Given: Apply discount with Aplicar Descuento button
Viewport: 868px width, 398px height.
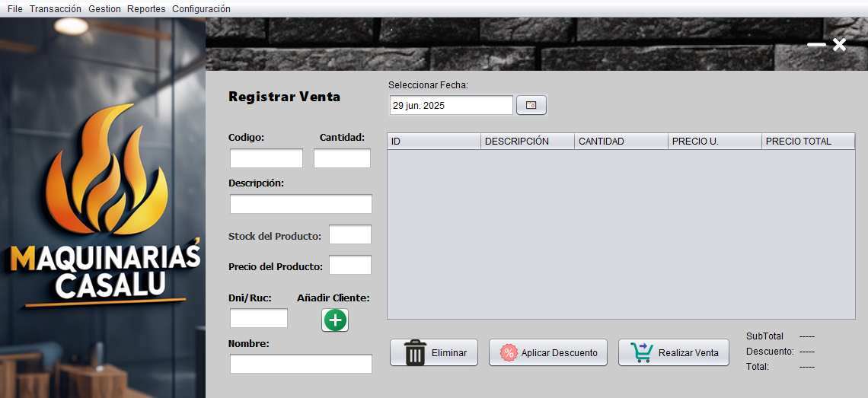Looking at the screenshot, I should 548,353.
